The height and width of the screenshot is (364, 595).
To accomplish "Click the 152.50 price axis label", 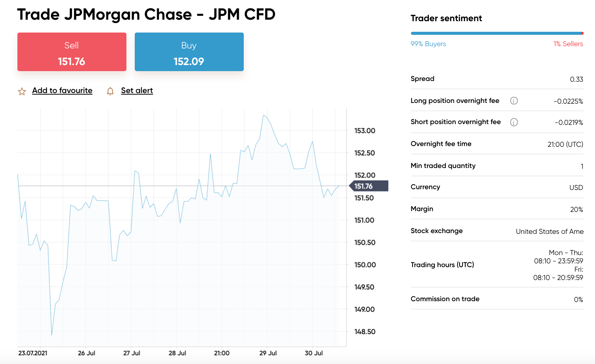I will coord(364,153).
